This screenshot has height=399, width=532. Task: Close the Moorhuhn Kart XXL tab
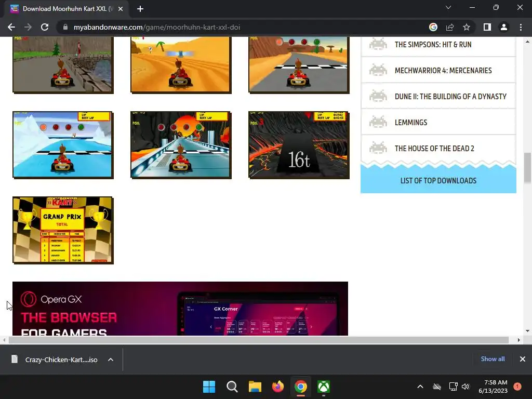pos(121,9)
